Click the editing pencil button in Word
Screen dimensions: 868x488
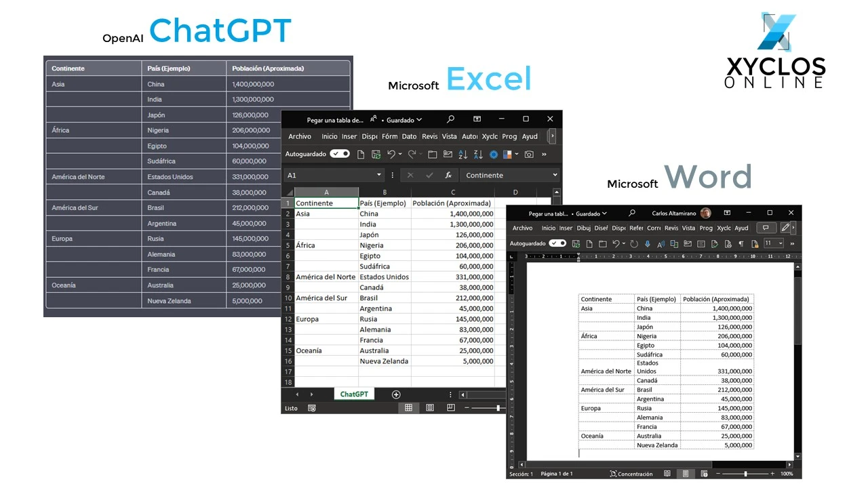pyautogui.click(x=785, y=228)
